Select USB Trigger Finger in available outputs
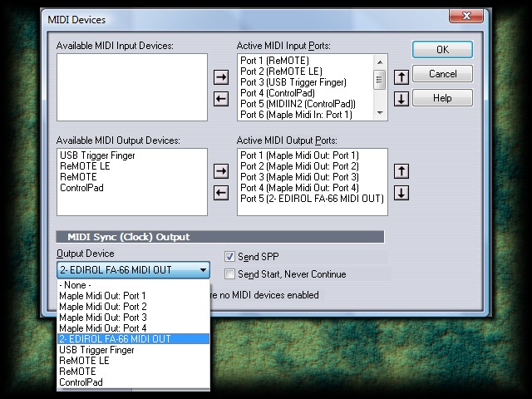 tap(132, 155)
